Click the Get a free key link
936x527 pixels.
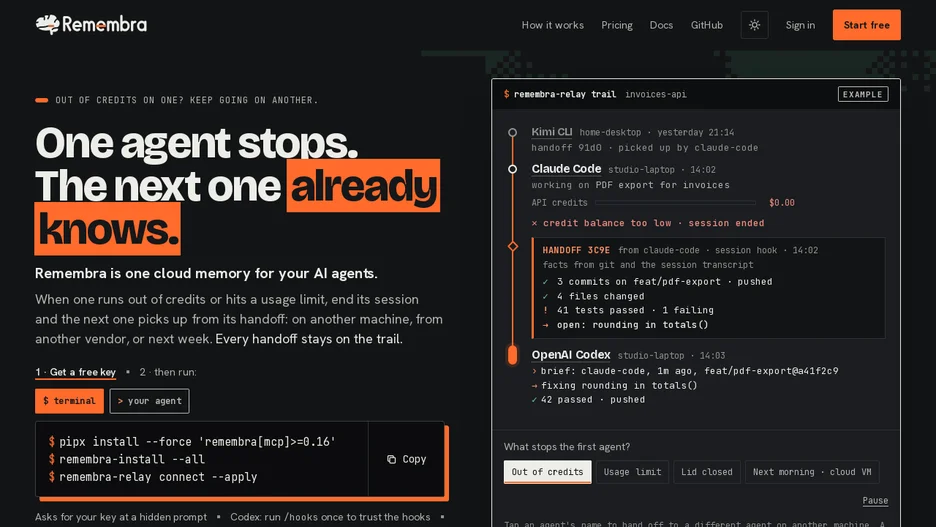(x=75, y=372)
